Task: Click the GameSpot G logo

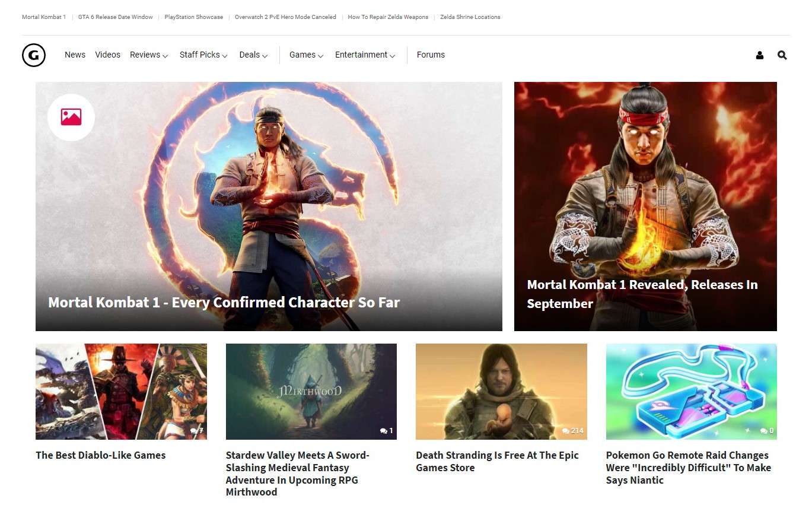Action: 34,55
